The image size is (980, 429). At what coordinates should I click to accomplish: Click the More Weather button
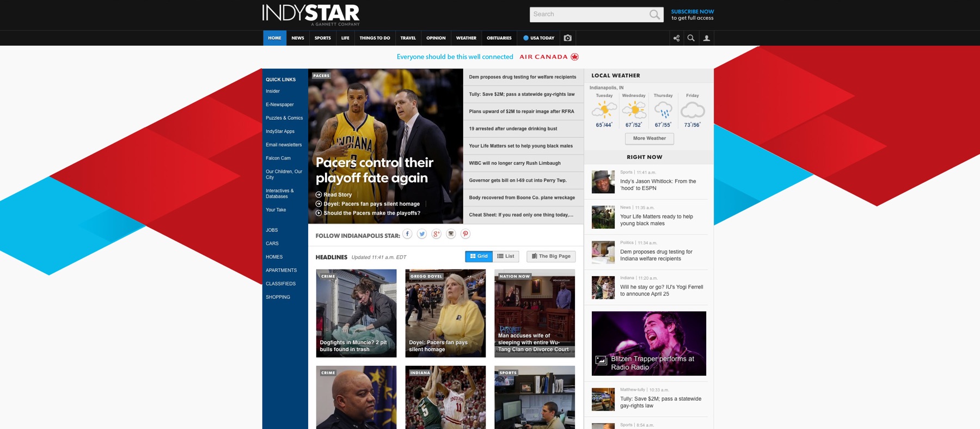click(x=650, y=138)
